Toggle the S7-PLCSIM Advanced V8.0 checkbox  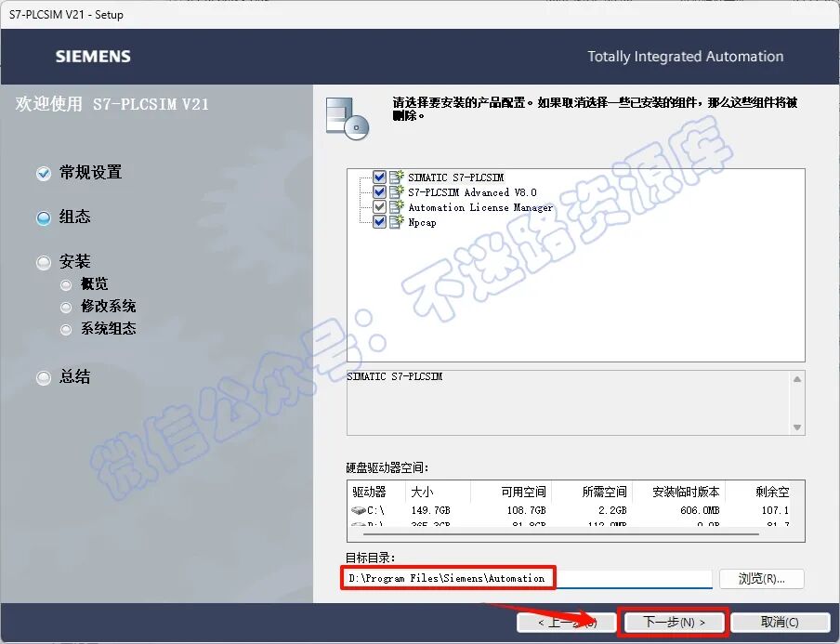(379, 191)
